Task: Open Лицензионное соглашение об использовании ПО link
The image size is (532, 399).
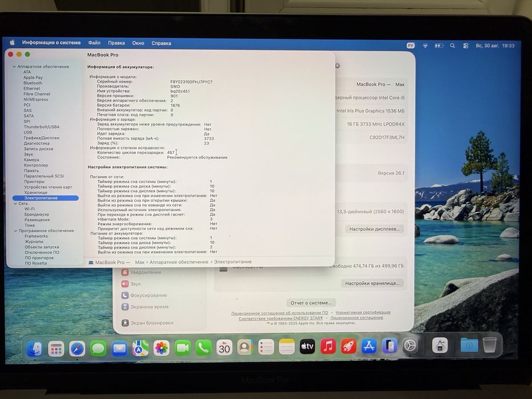Action: [279, 313]
